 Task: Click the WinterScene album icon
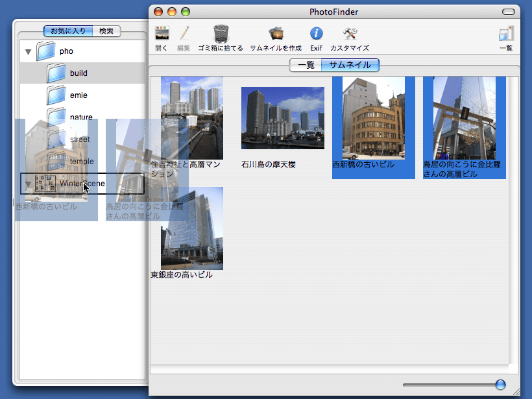tap(45, 184)
